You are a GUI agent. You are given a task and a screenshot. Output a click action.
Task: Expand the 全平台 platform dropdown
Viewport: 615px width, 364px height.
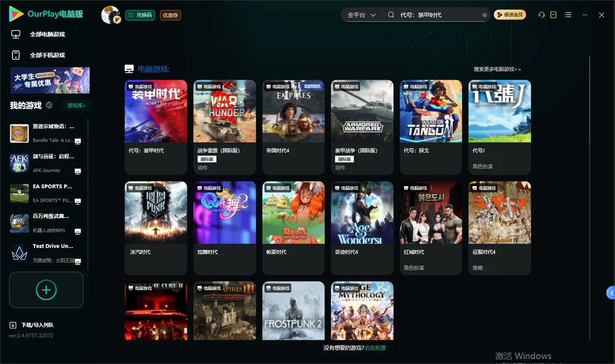point(361,15)
